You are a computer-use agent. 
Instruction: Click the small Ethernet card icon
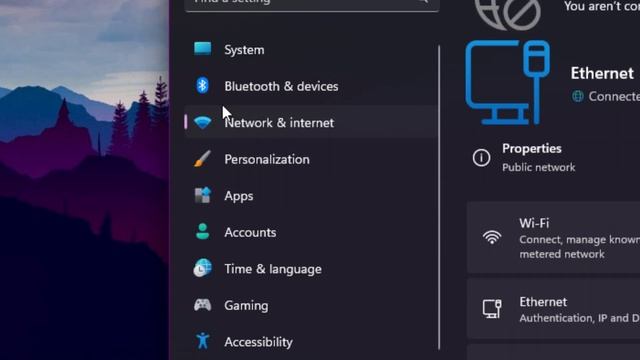(x=492, y=309)
